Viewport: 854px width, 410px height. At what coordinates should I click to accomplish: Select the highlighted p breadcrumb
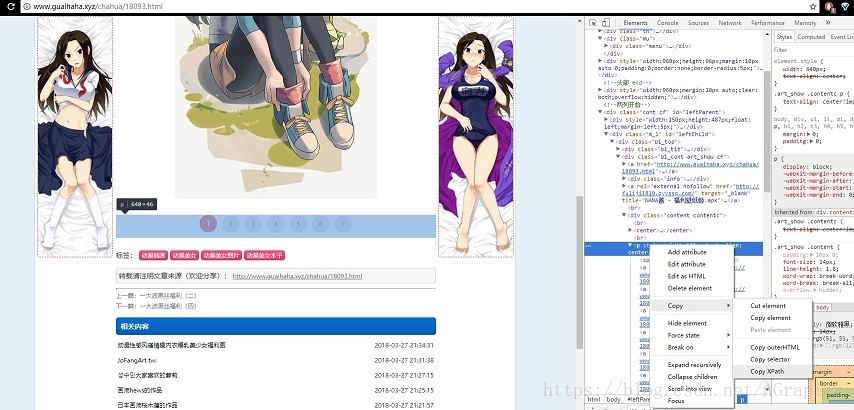(x=742, y=400)
